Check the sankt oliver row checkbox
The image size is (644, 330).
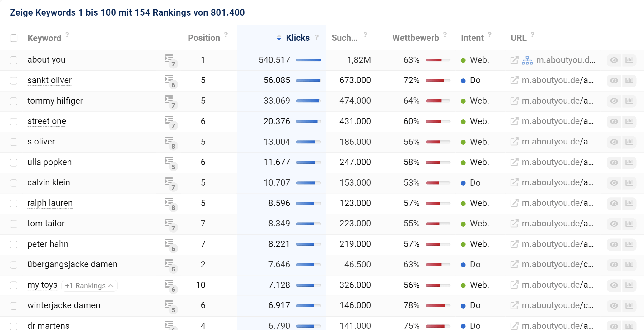point(14,81)
